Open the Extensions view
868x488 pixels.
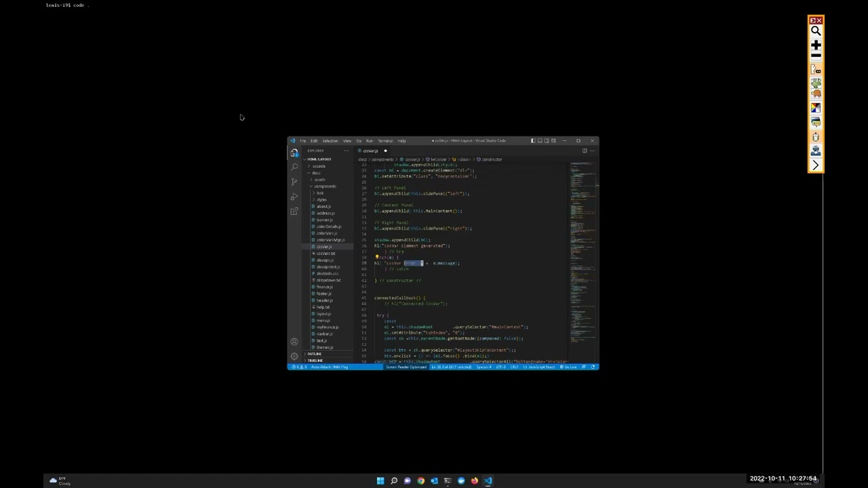coord(294,211)
